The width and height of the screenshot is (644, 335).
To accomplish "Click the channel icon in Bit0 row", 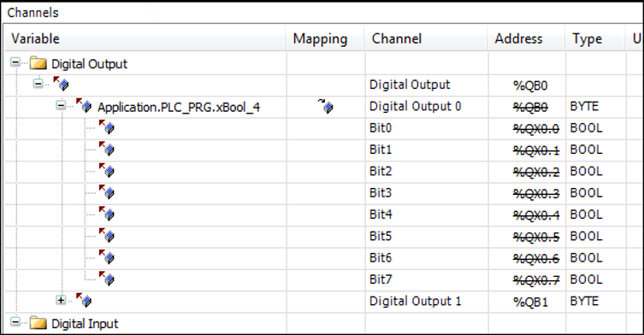I will tap(107, 127).
